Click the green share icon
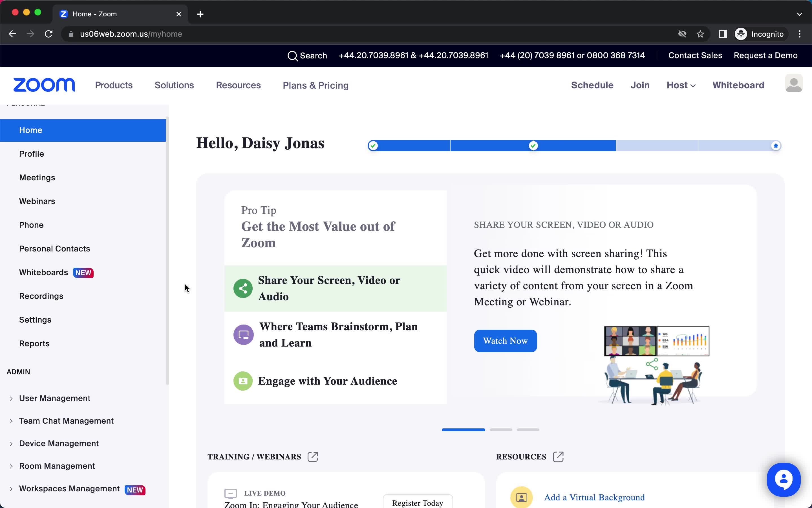 (x=243, y=288)
